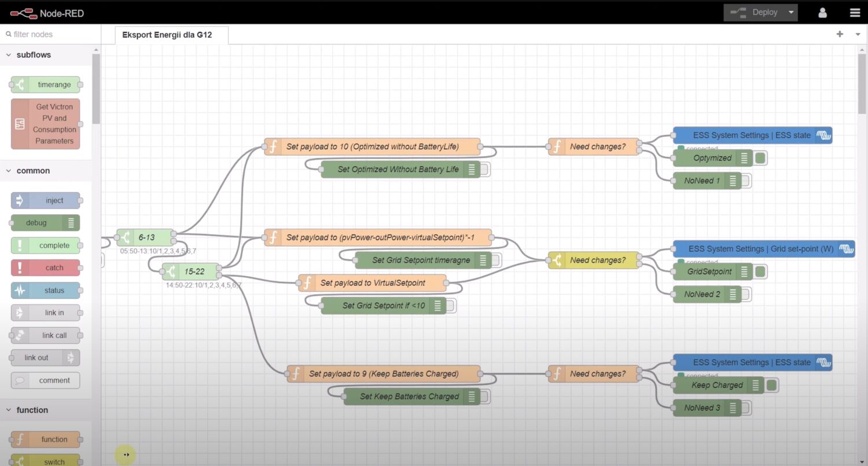Open the Deploy dropdown arrow
The height and width of the screenshot is (466, 868).
click(x=790, y=13)
